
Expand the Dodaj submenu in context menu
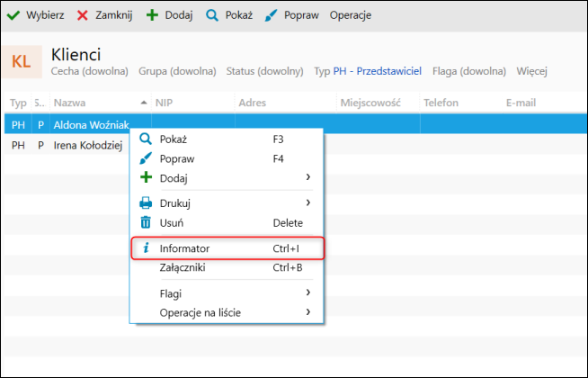coord(307,178)
